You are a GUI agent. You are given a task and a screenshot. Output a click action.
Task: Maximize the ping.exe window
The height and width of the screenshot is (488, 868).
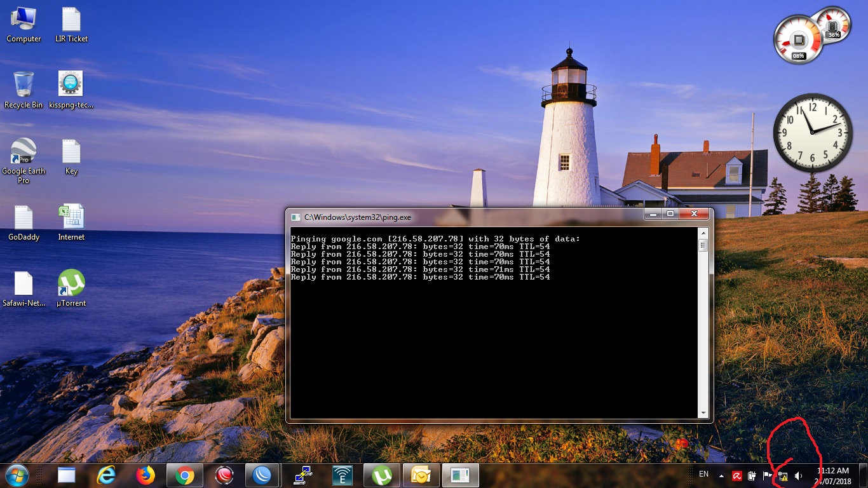(x=670, y=214)
